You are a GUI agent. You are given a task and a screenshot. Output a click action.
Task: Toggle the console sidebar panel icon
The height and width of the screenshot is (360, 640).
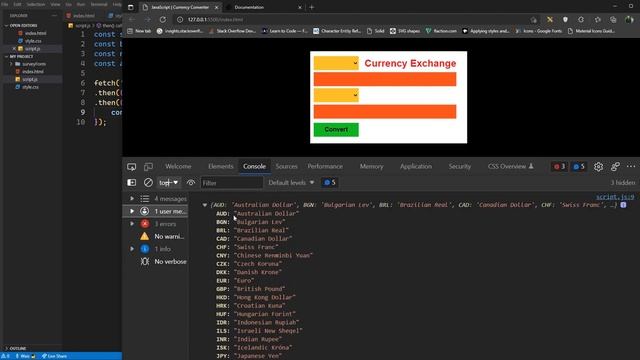tap(131, 182)
